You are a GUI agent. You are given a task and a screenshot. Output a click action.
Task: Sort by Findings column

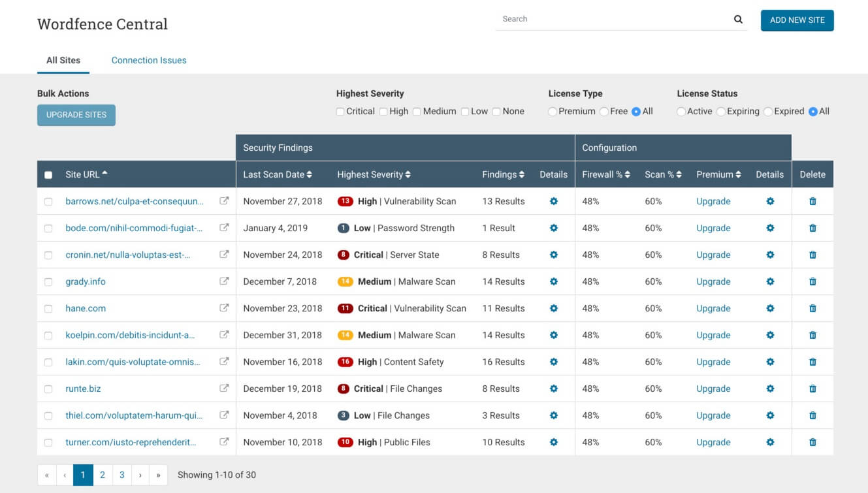[x=504, y=174]
